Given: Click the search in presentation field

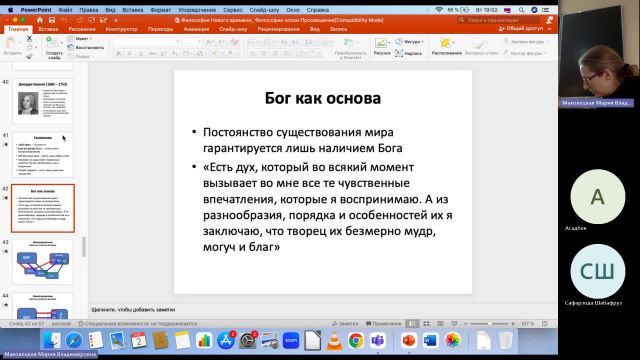Looking at the screenshot, I should (498, 20).
